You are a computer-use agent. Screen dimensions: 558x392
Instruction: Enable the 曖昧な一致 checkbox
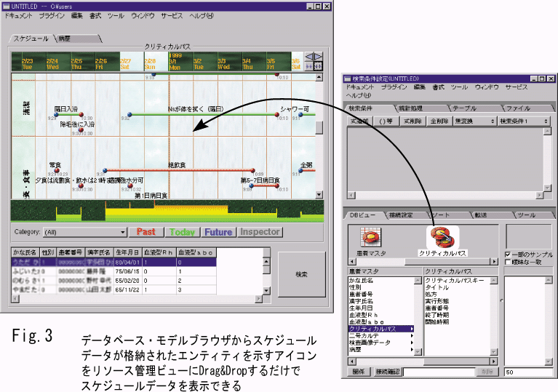tap(508, 262)
